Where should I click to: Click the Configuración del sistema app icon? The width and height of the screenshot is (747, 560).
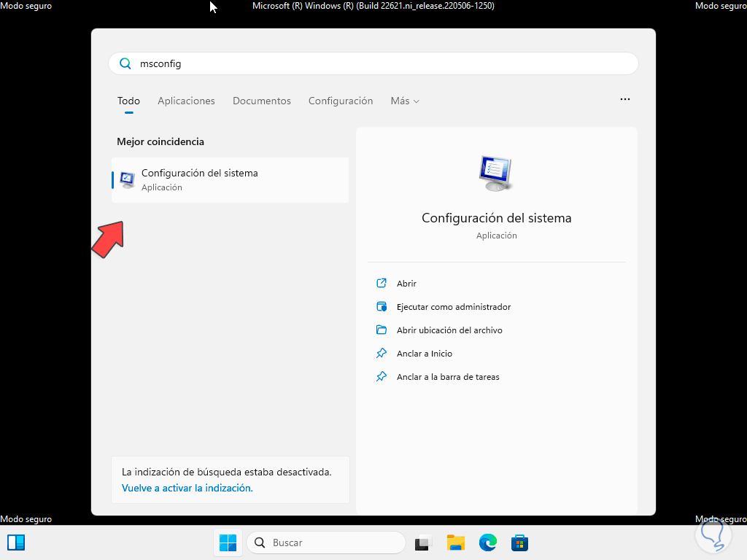point(128,179)
